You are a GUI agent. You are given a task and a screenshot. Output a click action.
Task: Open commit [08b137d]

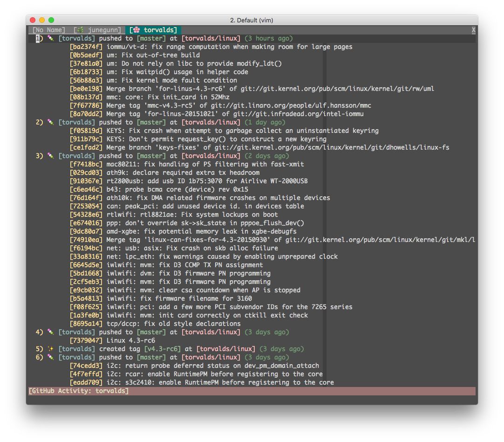pos(86,97)
